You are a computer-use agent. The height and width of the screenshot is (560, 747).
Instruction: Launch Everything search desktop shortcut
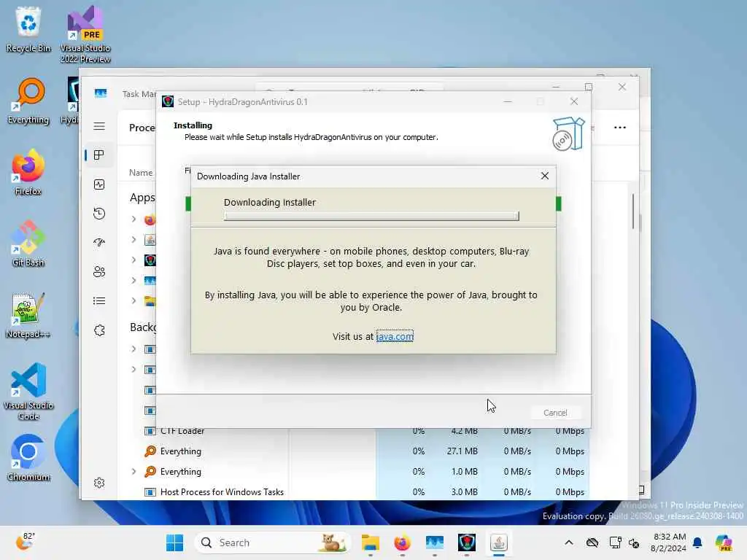coord(28,101)
